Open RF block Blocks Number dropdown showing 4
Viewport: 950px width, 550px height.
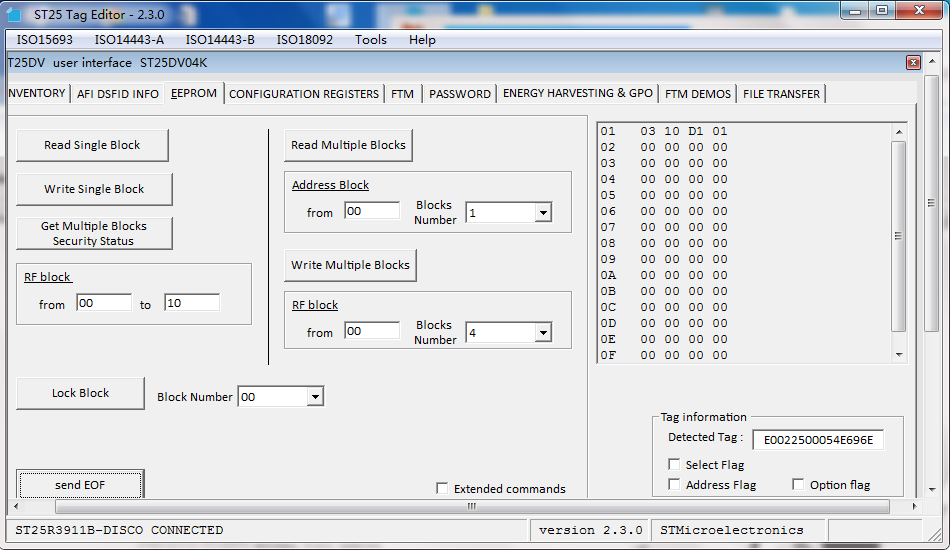pyautogui.click(x=543, y=333)
